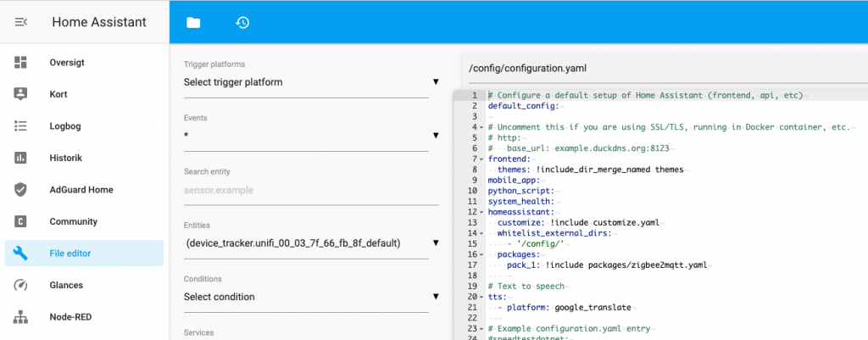The height and width of the screenshot is (340, 868).
Task: Click the /config/configuration.yaml file path
Action: click(527, 69)
